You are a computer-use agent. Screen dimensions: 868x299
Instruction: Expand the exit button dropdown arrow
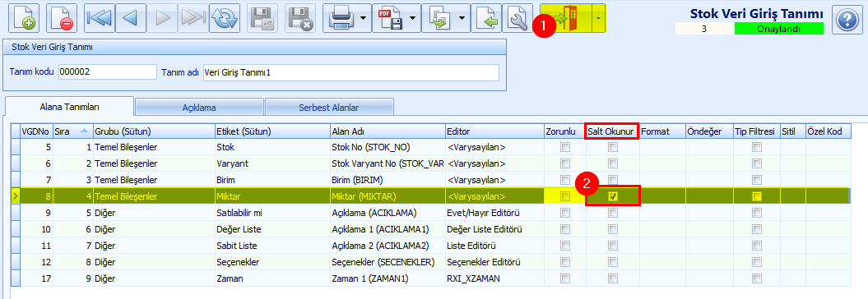point(598,18)
